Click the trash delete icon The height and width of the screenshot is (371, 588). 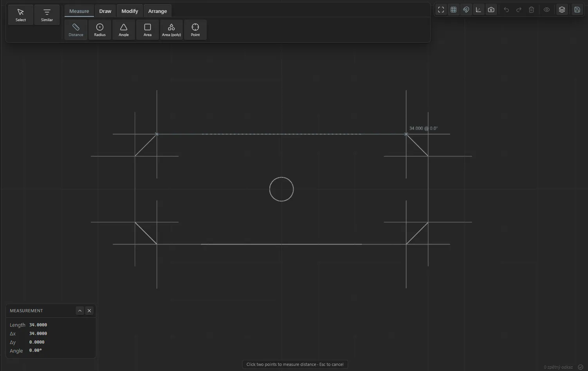pos(532,10)
